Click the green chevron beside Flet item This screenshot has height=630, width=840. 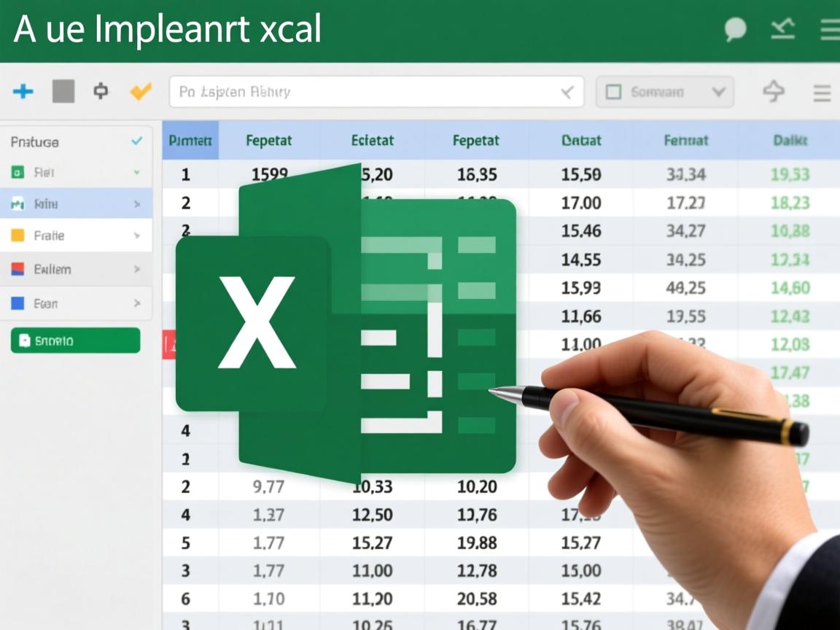coord(136,173)
